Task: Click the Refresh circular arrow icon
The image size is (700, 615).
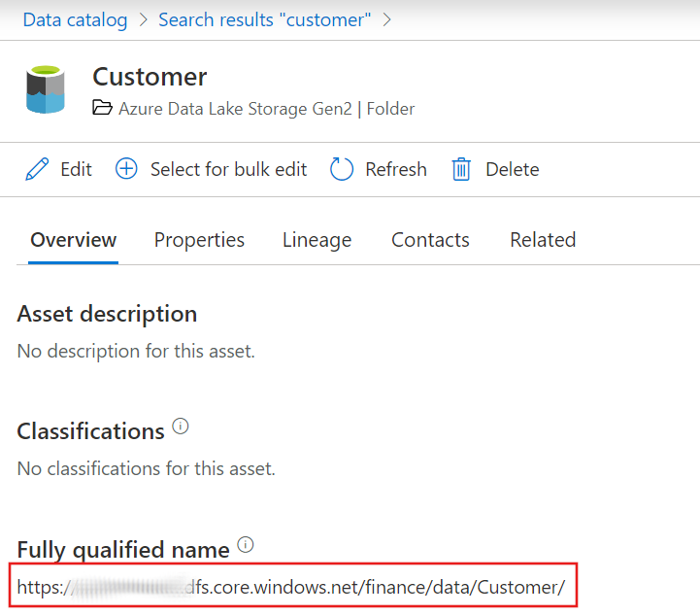Action: coord(342,170)
